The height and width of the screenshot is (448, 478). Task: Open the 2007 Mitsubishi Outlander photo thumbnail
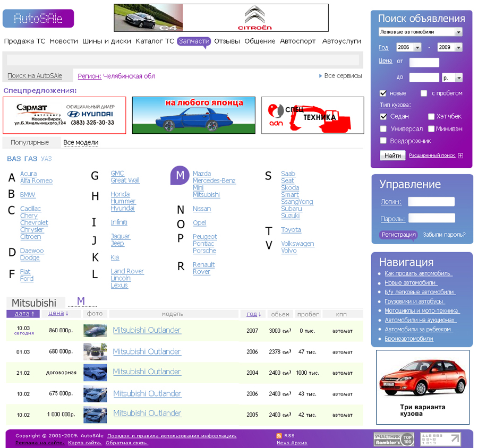[96, 330]
